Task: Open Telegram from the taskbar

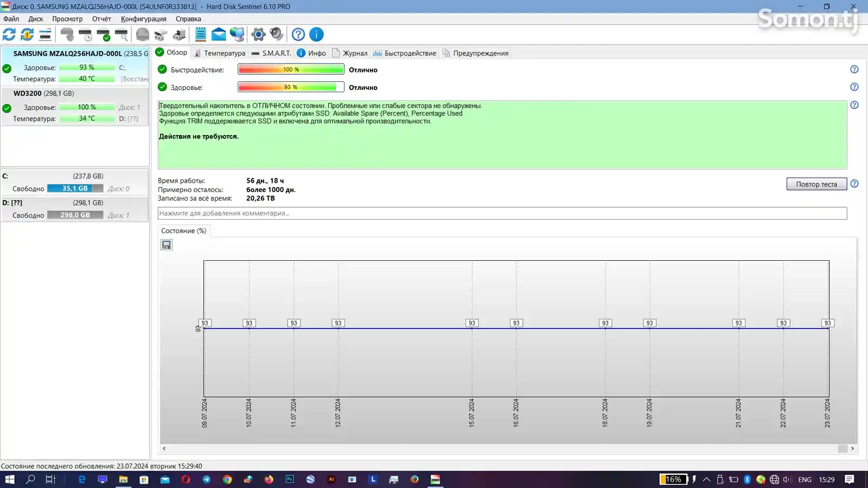Action: 207,479
